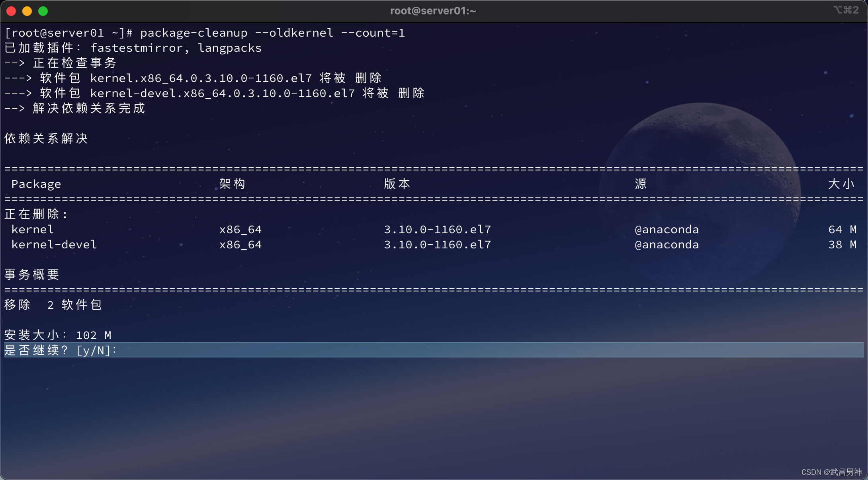Screen dimensions: 868x480
Task: Click the ⌥⌘2 shortcut indicator
Action: pos(846,10)
